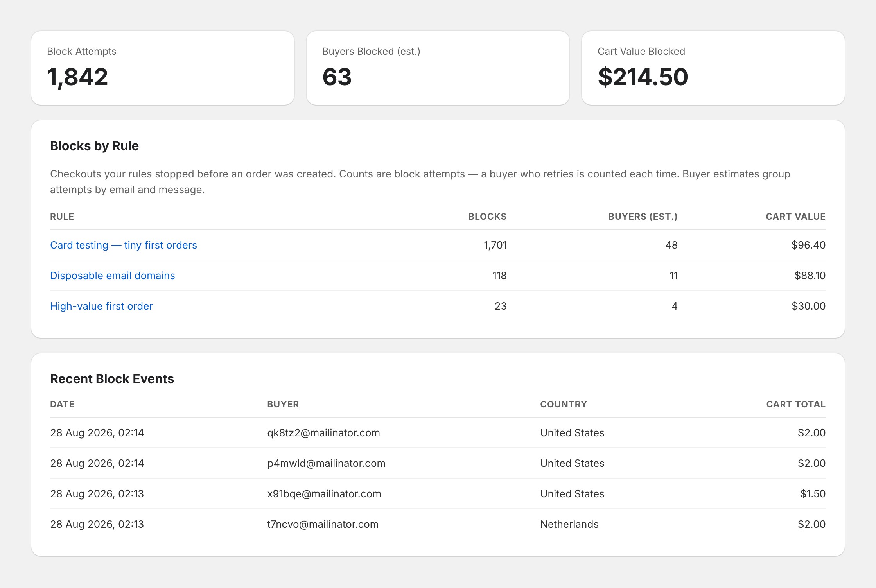This screenshot has width=876, height=588.
Task: Click the 1,701 blocks count
Action: coord(495,245)
